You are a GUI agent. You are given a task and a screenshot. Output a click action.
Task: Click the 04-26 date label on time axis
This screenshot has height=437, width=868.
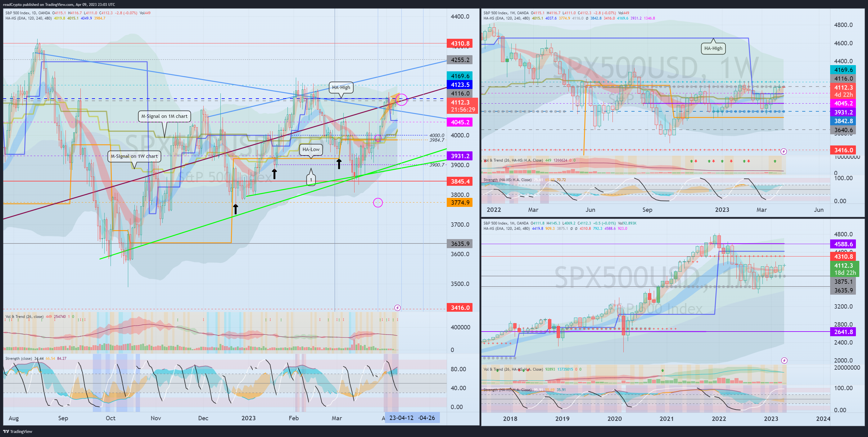pos(427,418)
